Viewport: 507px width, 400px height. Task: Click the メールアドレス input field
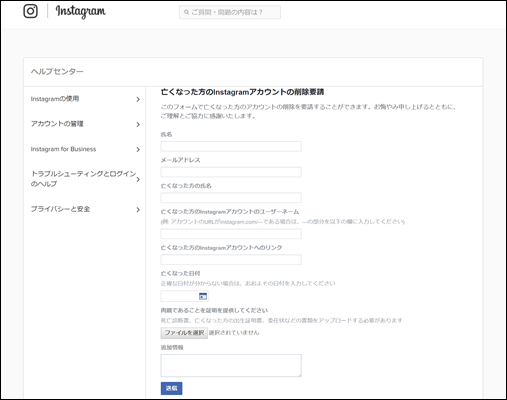pos(231,172)
